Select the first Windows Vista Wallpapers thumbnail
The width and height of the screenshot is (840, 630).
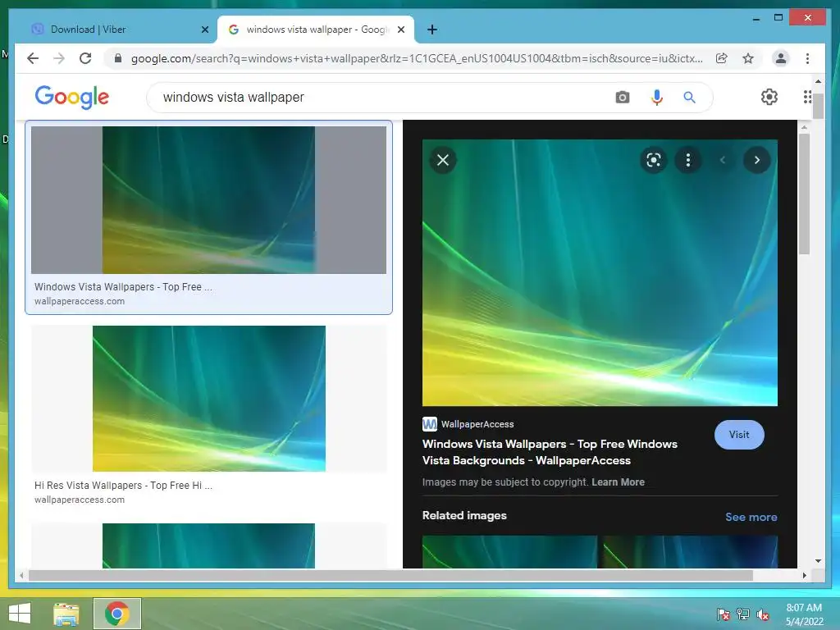[208, 200]
